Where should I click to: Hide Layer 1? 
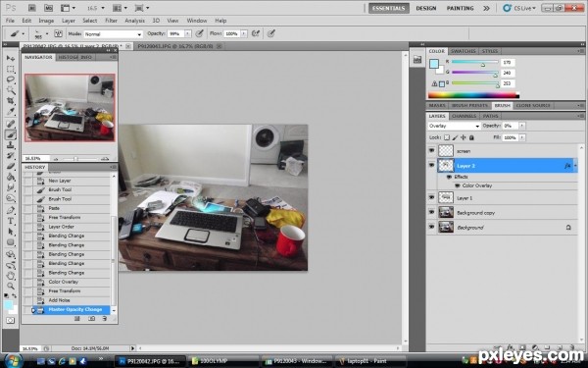pos(431,197)
